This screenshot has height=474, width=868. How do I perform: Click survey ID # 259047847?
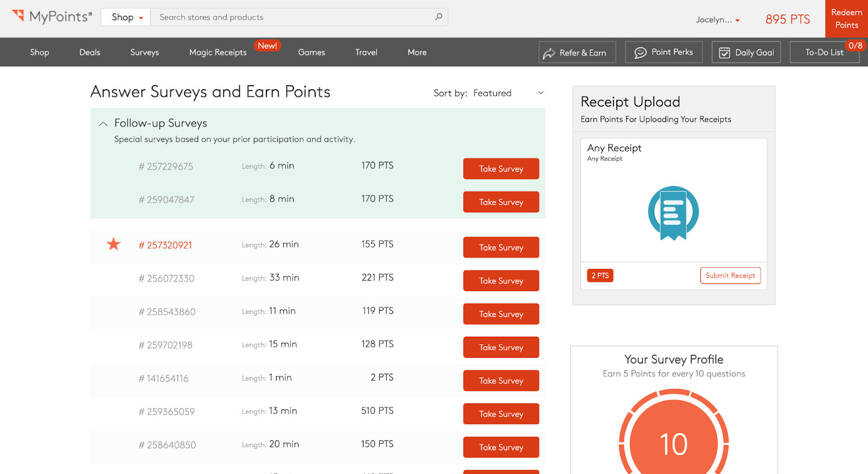point(167,199)
